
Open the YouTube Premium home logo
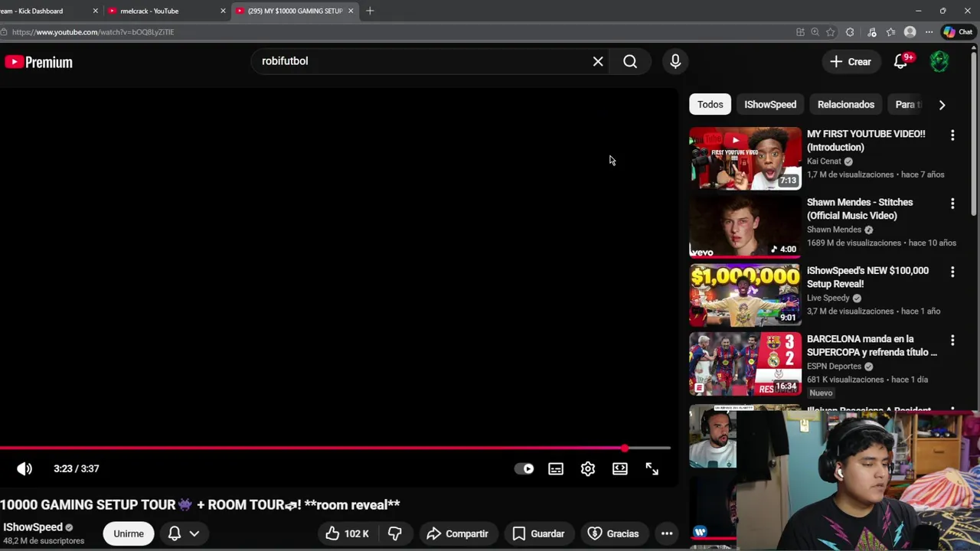38,62
